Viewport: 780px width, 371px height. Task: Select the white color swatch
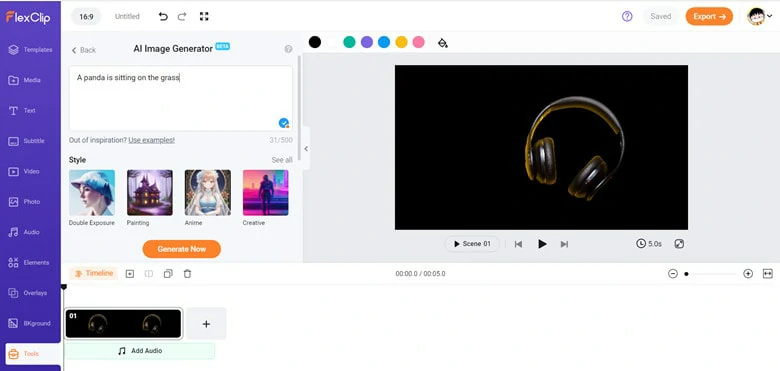[332, 42]
